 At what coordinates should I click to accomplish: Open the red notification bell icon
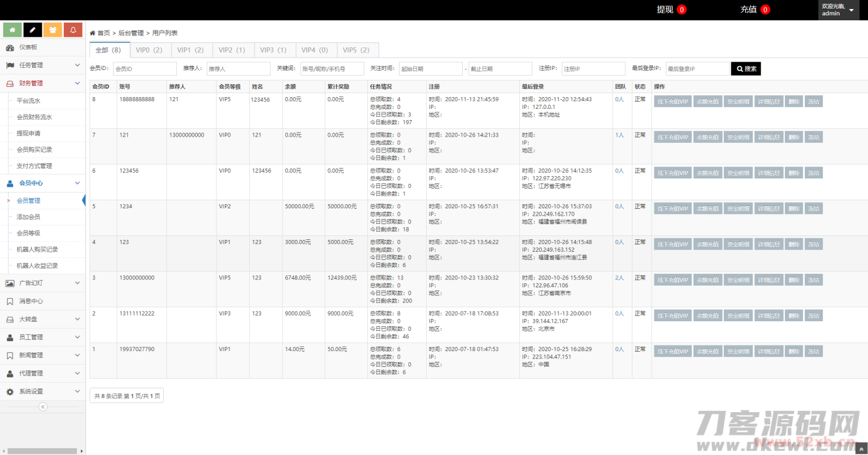tap(73, 29)
